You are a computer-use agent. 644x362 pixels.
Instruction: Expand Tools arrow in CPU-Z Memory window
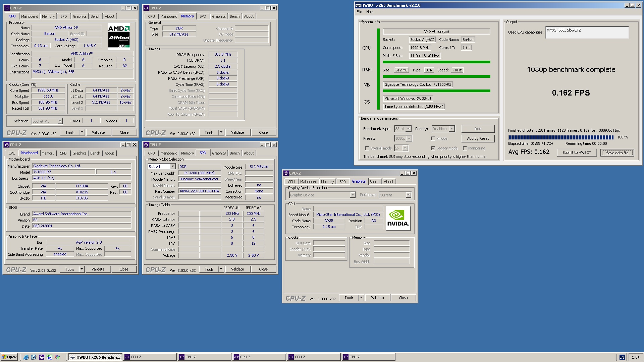[221, 132]
